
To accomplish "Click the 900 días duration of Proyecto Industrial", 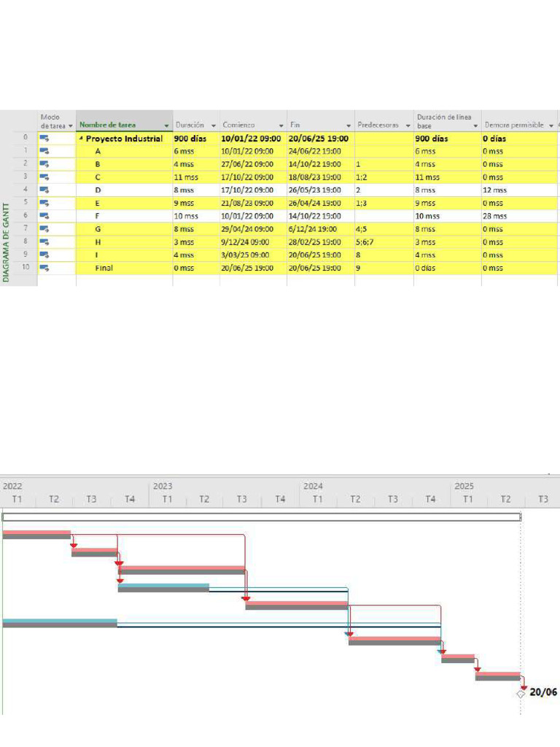I will 190,139.
